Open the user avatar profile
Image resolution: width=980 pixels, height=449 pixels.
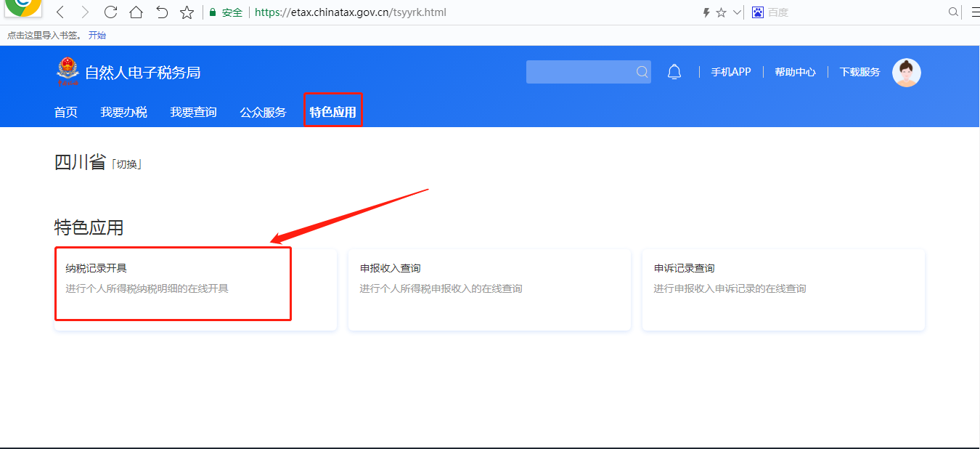click(x=906, y=73)
